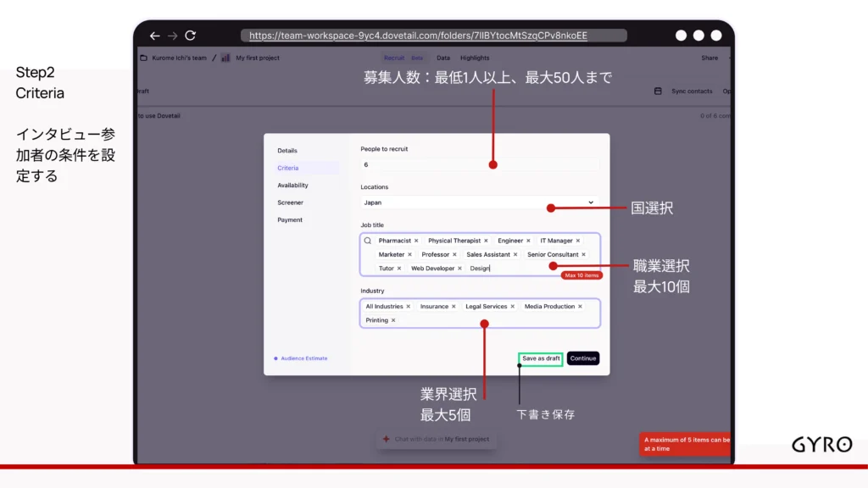Remove the Pharmacist job title tag
868x488 pixels.
pos(416,241)
